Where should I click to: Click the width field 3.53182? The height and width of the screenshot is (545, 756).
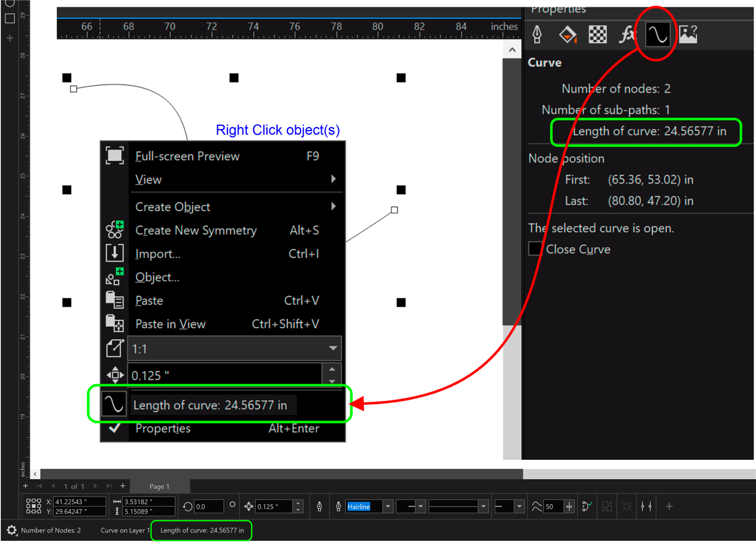pos(148,501)
